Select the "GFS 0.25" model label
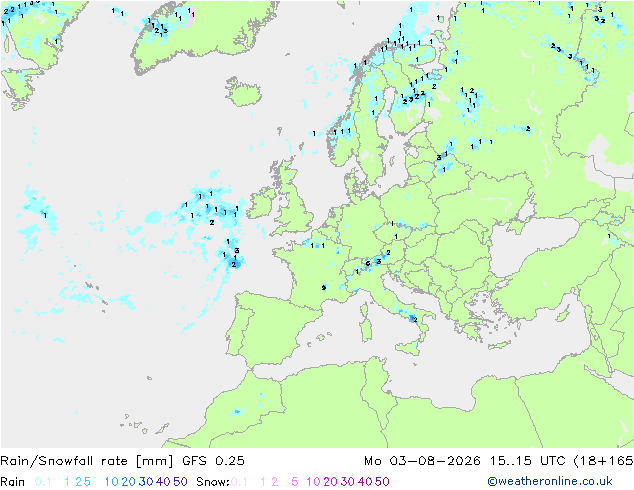 pyautogui.click(x=213, y=461)
